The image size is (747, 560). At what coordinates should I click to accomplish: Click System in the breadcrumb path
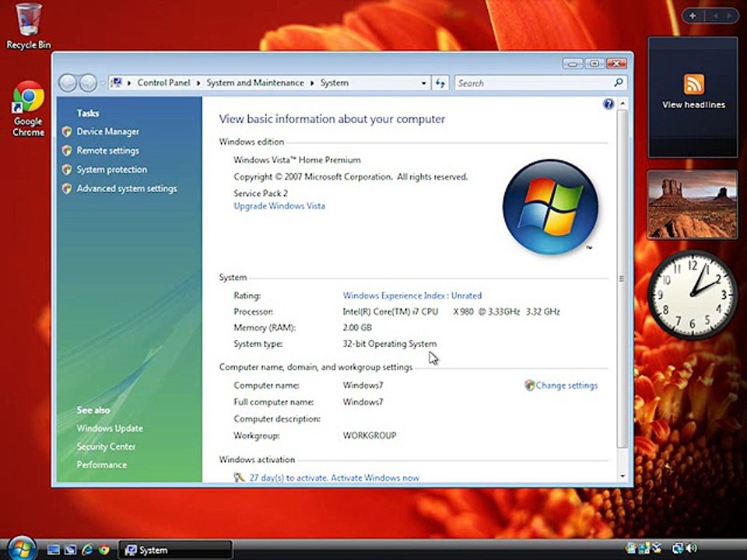334,83
